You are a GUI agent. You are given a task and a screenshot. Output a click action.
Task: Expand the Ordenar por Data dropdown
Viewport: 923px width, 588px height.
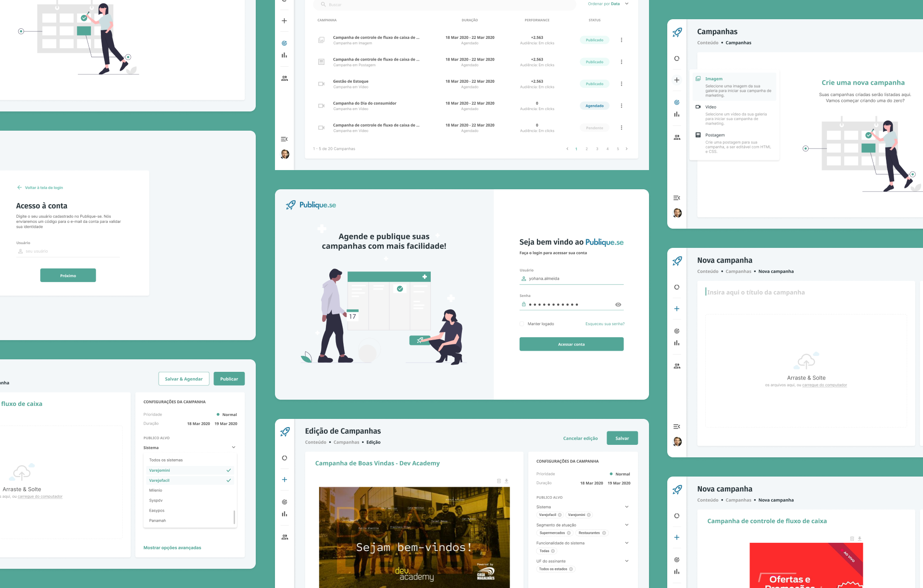(626, 4)
